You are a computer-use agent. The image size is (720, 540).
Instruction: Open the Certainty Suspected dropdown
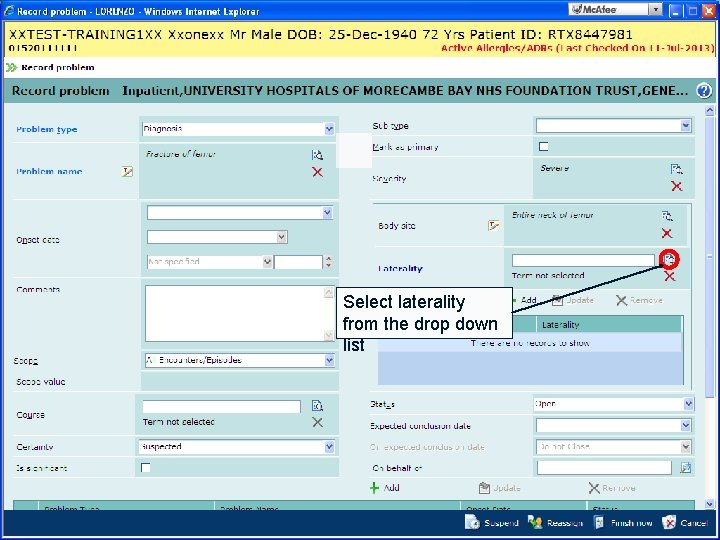329,447
